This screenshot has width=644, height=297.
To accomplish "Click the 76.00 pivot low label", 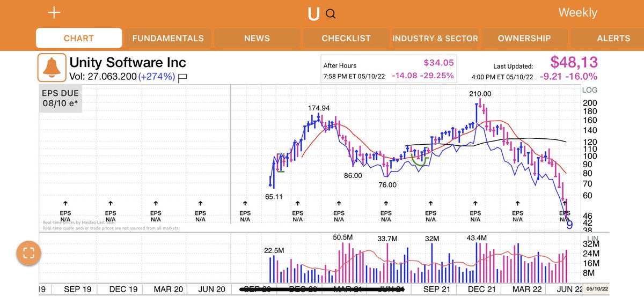I will point(387,184).
